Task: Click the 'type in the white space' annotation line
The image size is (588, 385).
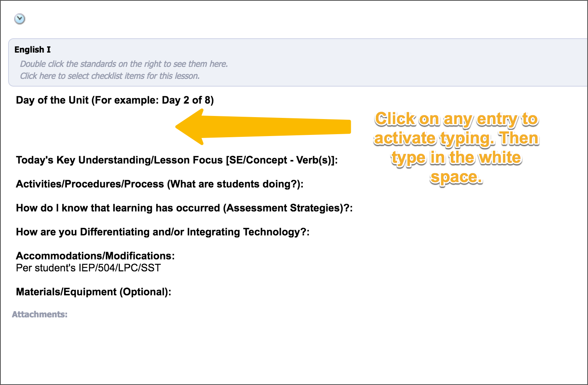Action: coord(456,158)
